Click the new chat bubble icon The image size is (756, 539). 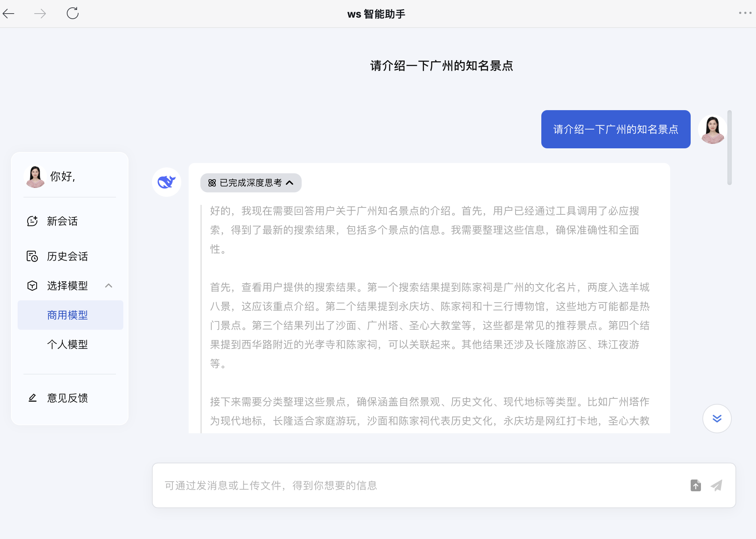click(32, 221)
